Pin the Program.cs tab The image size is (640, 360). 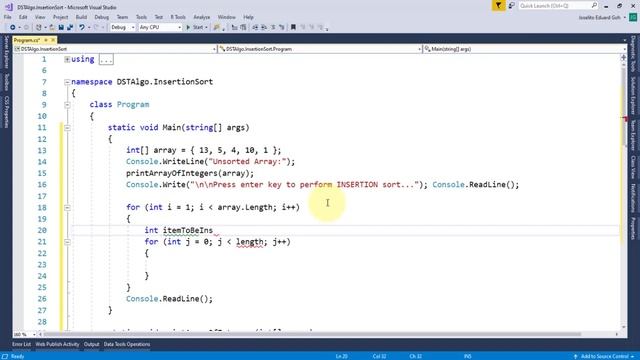pos(46,40)
